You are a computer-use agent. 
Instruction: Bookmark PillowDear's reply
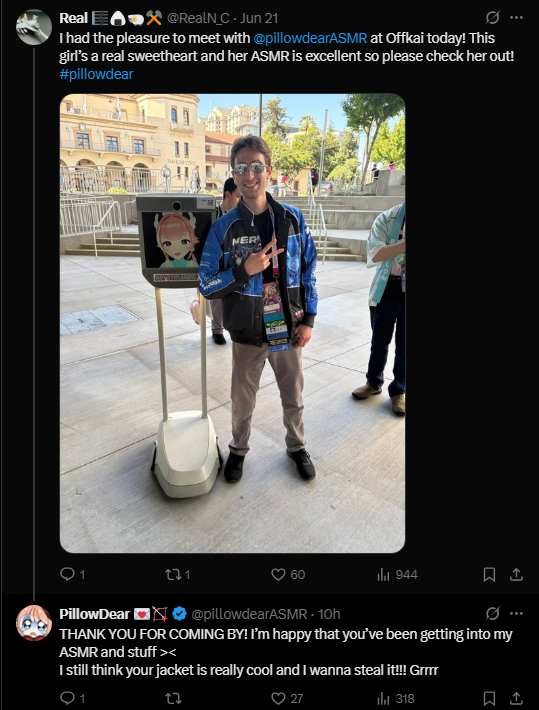point(489,698)
